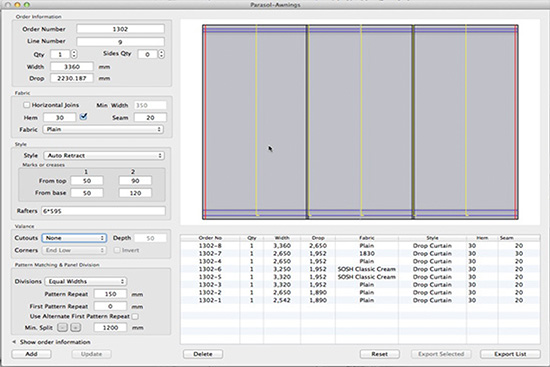Expand the Divisions Equal Widths dropdown

(86, 281)
